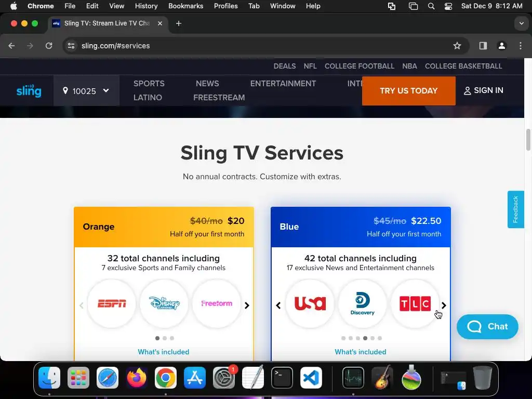The width and height of the screenshot is (532, 399).
Task: Open Chrome three-dot menu
Action: pos(521,46)
